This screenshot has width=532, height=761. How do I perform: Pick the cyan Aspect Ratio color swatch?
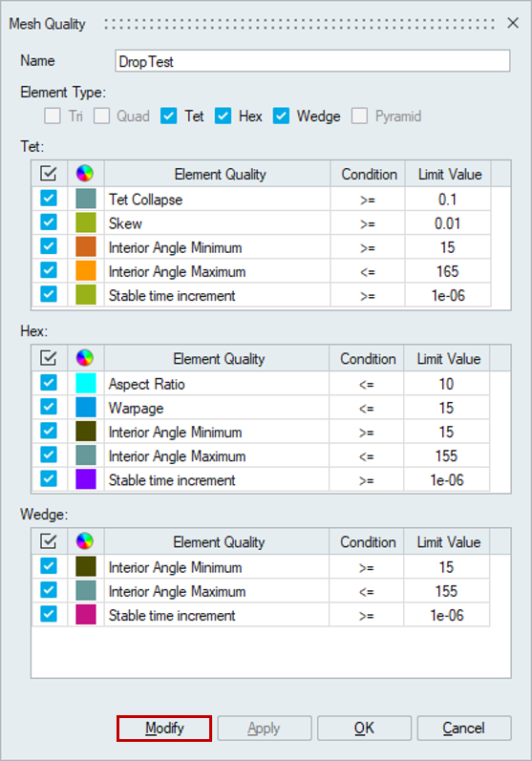pyautogui.click(x=86, y=383)
